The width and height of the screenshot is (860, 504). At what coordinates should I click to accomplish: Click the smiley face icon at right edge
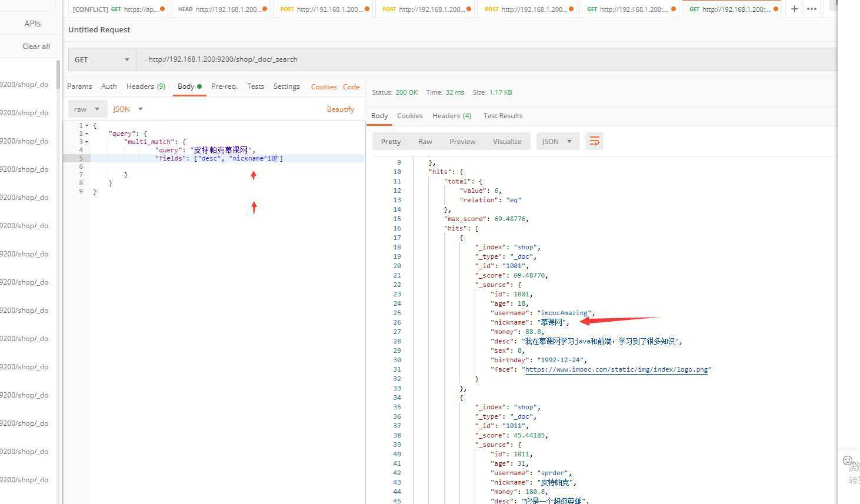pos(848,460)
